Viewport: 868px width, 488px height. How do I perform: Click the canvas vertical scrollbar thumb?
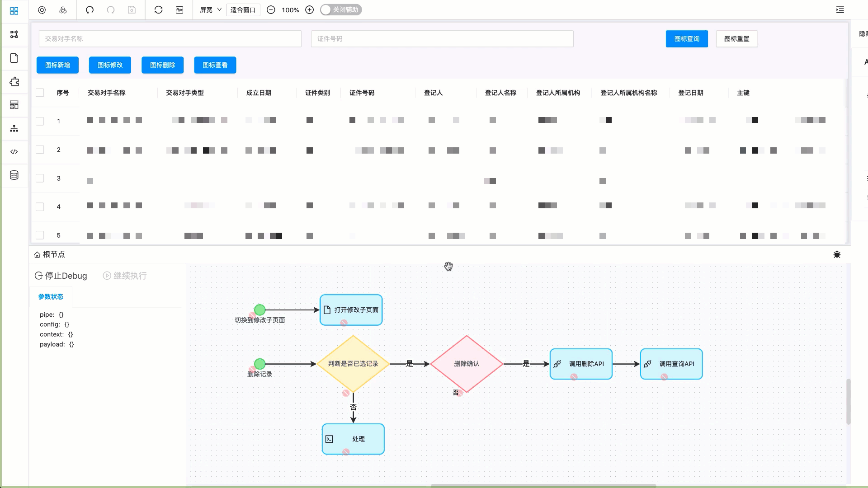(849, 401)
